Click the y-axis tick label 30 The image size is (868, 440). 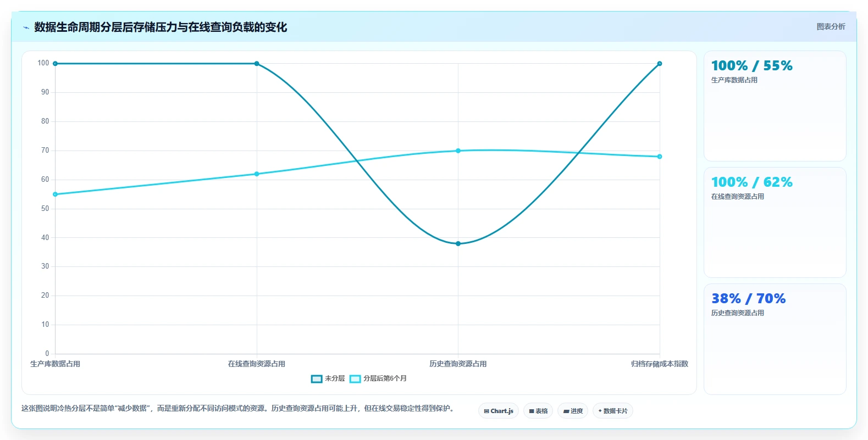click(45, 266)
